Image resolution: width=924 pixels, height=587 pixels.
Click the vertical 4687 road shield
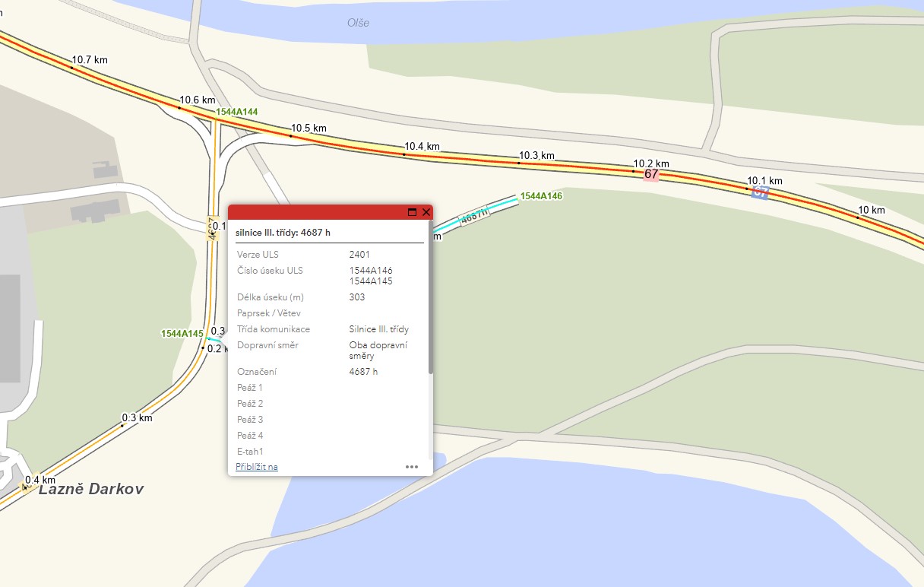coord(212,229)
